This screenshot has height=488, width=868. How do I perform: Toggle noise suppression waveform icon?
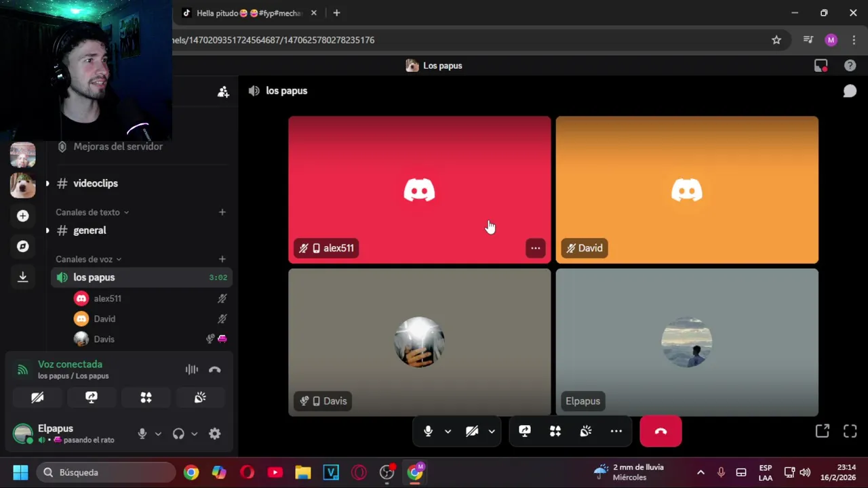click(192, 369)
